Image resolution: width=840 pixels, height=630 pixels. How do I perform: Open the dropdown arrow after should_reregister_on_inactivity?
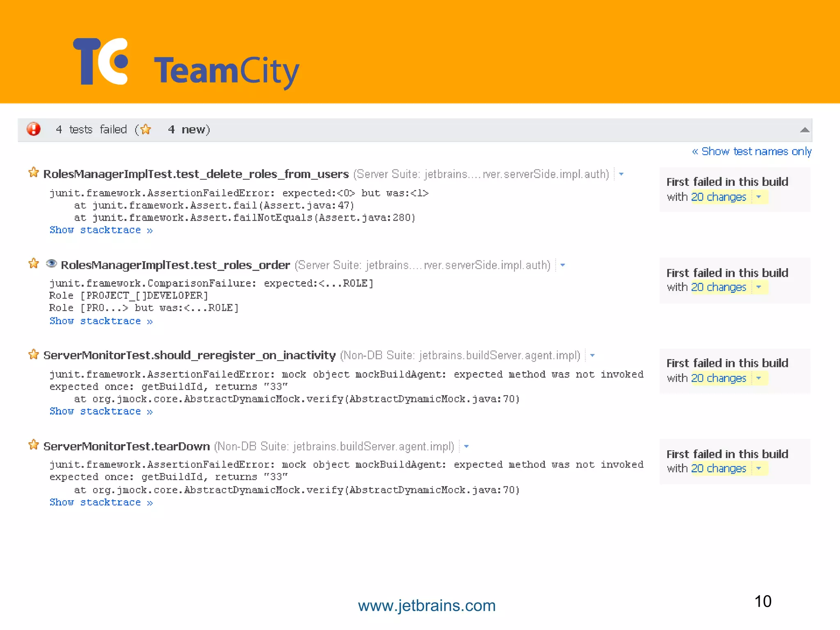click(592, 356)
